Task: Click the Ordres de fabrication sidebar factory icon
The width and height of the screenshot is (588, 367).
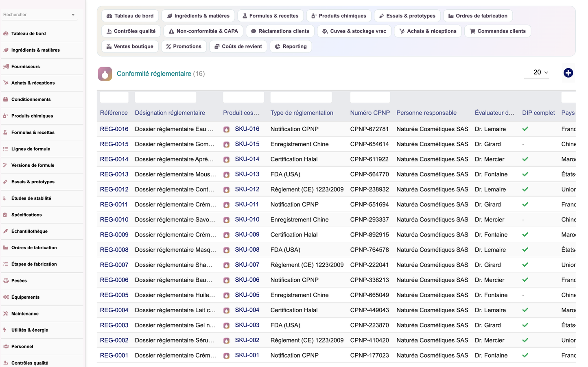Action: tap(6, 248)
